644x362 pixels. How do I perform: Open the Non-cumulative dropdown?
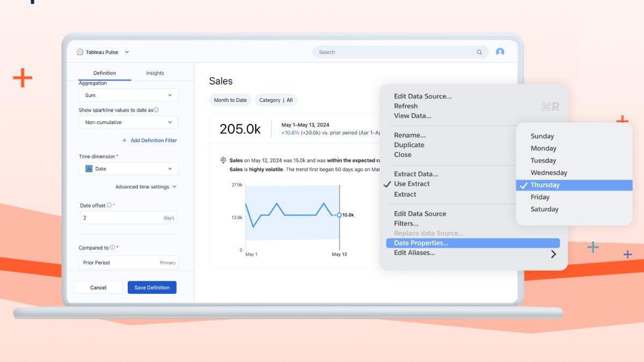coord(129,122)
